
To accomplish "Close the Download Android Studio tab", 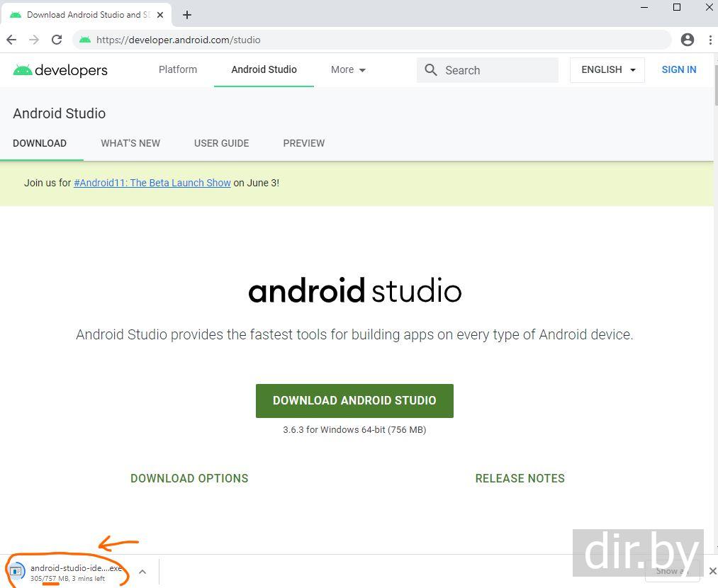I will coord(159,15).
